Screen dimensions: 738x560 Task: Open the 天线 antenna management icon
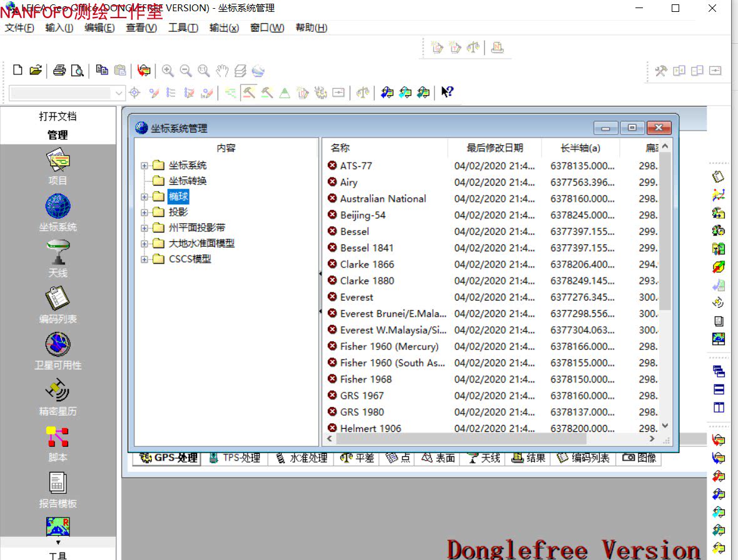pyautogui.click(x=58, y=252)
